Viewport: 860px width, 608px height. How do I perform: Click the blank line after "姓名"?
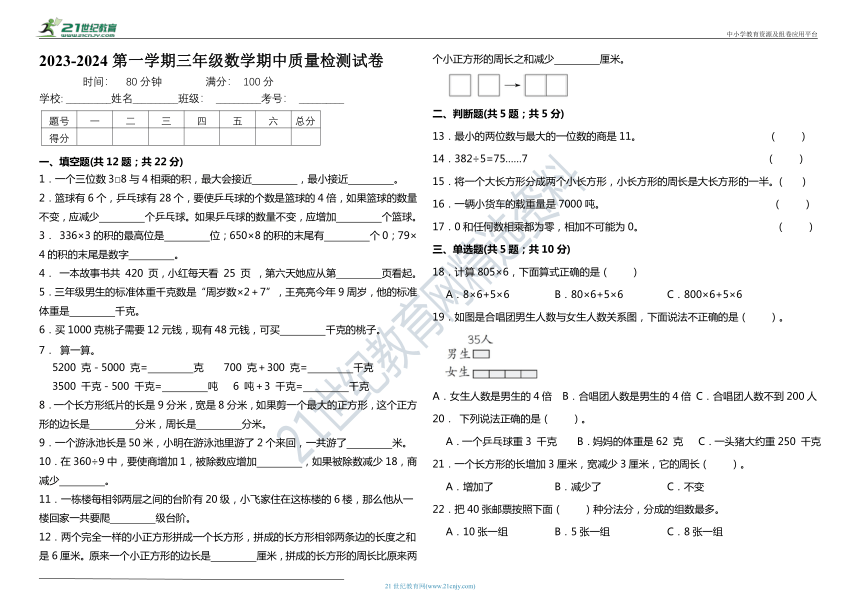coord(155,101)
